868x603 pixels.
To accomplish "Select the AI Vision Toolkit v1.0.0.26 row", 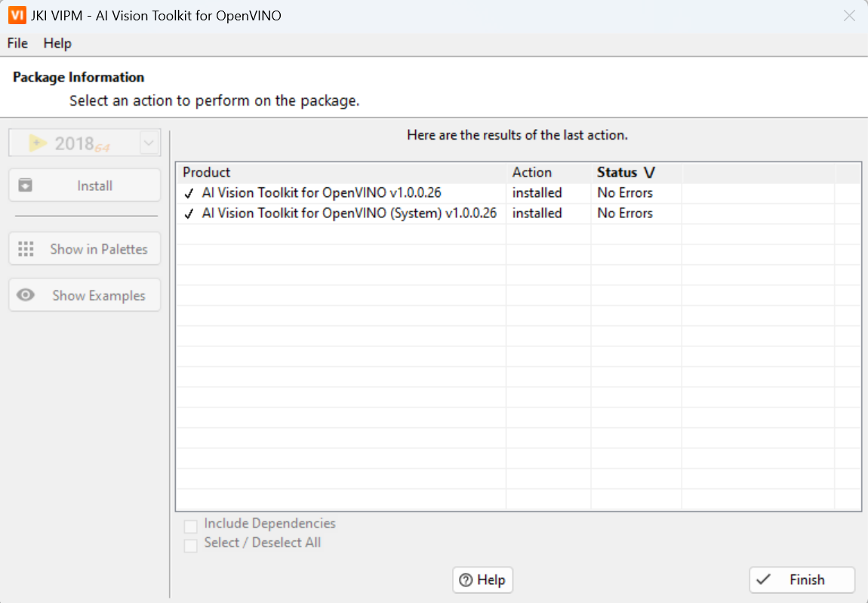I will pyautogui.click(x=322, y=193).
